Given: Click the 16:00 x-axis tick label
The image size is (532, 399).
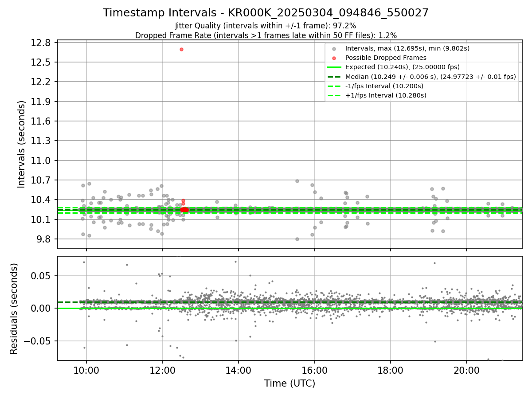Looking at the screenshot, I should [314, 370].
